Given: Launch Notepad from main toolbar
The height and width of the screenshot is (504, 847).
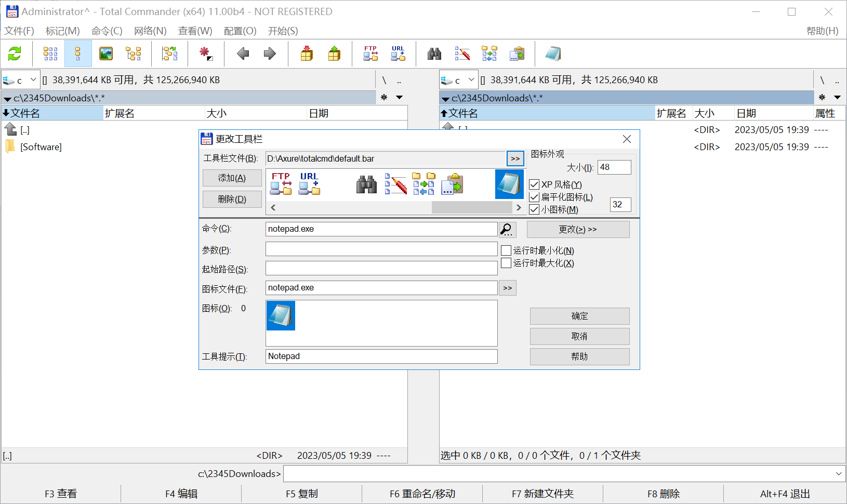Looking at the screenshot, I should click(x=553, y=54).
